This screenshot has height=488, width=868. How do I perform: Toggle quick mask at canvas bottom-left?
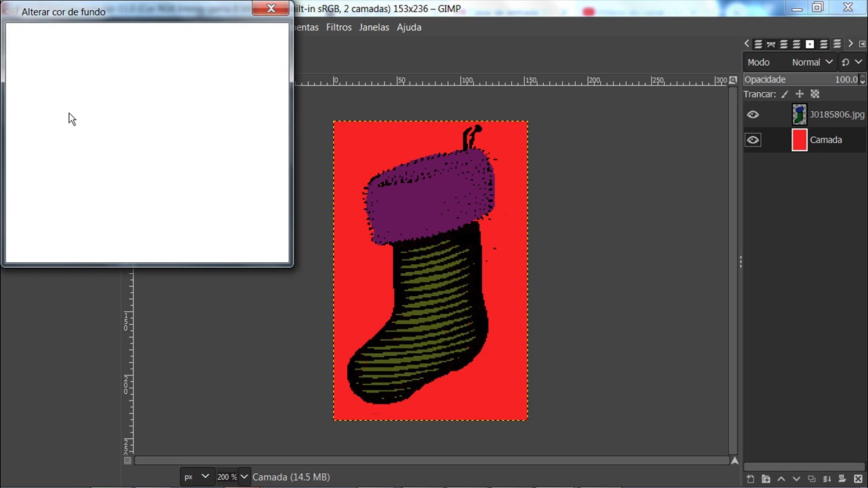127,460
